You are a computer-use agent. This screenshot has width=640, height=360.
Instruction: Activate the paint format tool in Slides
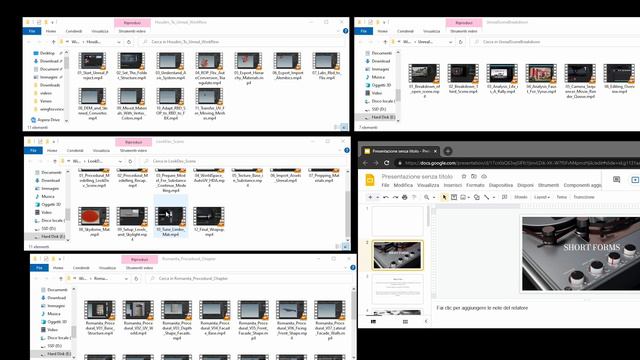click(x=414, y=197)
